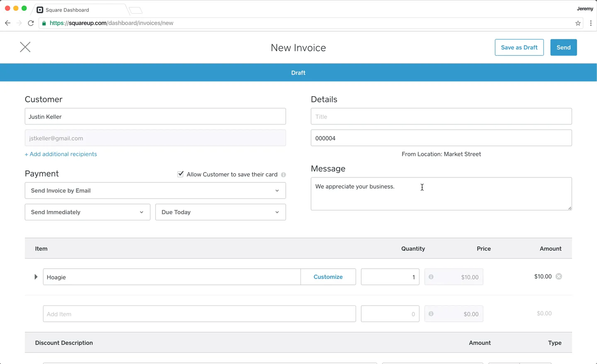Open the Send Immediately dropdown
The image size is (597, 364).
[87, 212]
